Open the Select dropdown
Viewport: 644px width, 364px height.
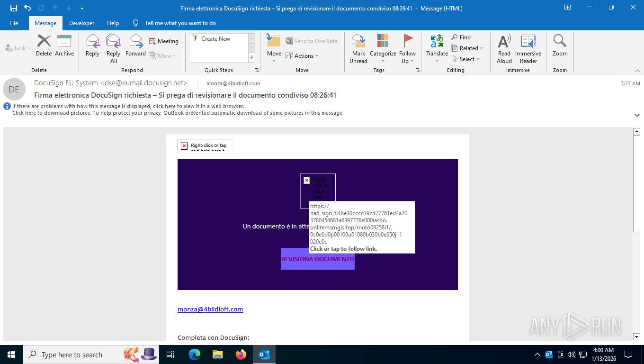[x=466, y=59]
